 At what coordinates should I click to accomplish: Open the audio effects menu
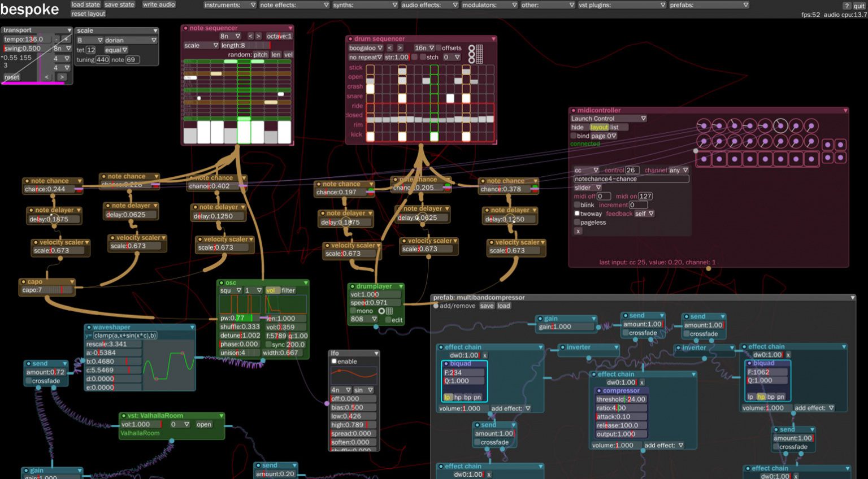point(429,5)
